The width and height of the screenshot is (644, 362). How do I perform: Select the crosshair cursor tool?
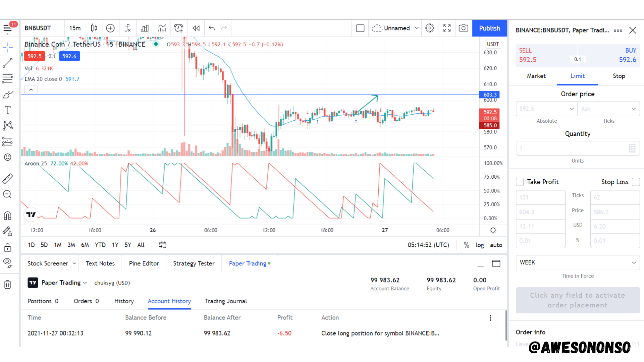pyautogui.click(x=8, y=47)
